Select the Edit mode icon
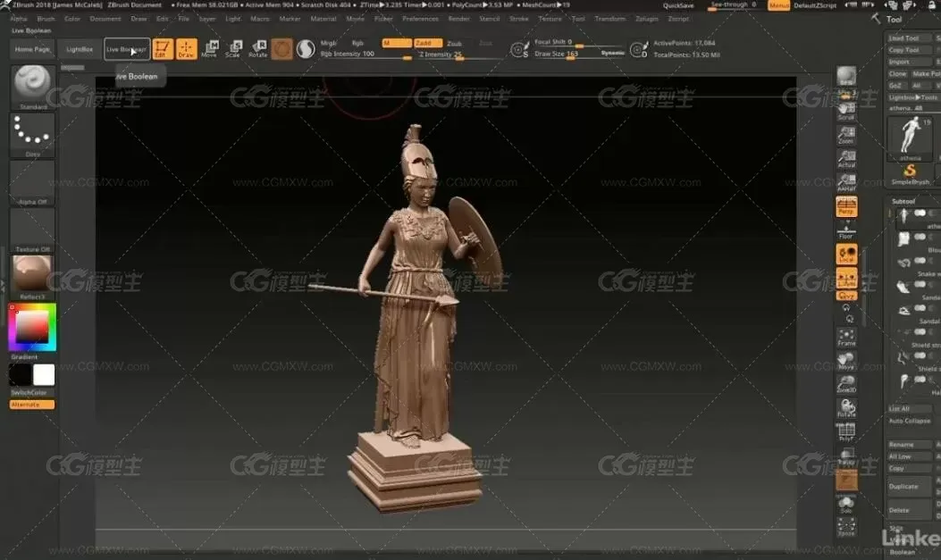The image size is (941, 560). pos(163,48)
